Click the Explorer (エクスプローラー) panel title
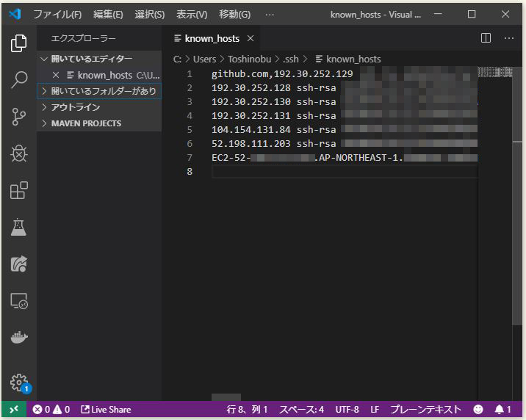The height and width of the screenshot is (420, 526). click(x=83, y=38)
